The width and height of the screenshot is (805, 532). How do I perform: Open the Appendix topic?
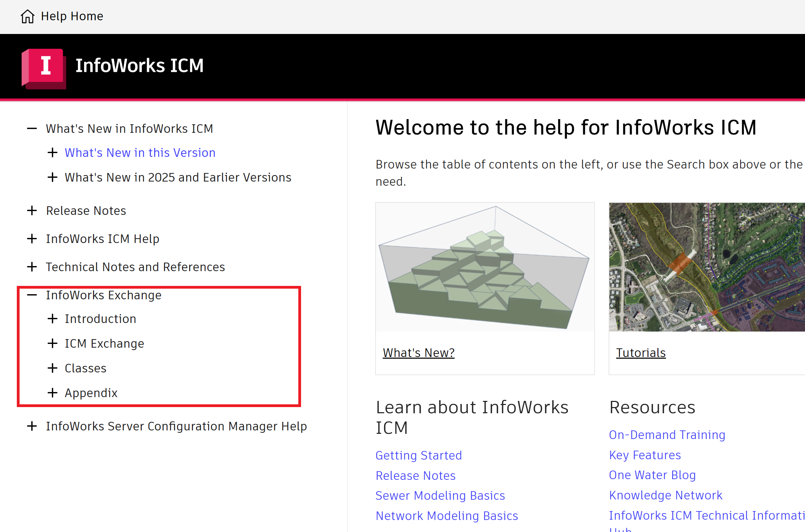click(91, 393)
